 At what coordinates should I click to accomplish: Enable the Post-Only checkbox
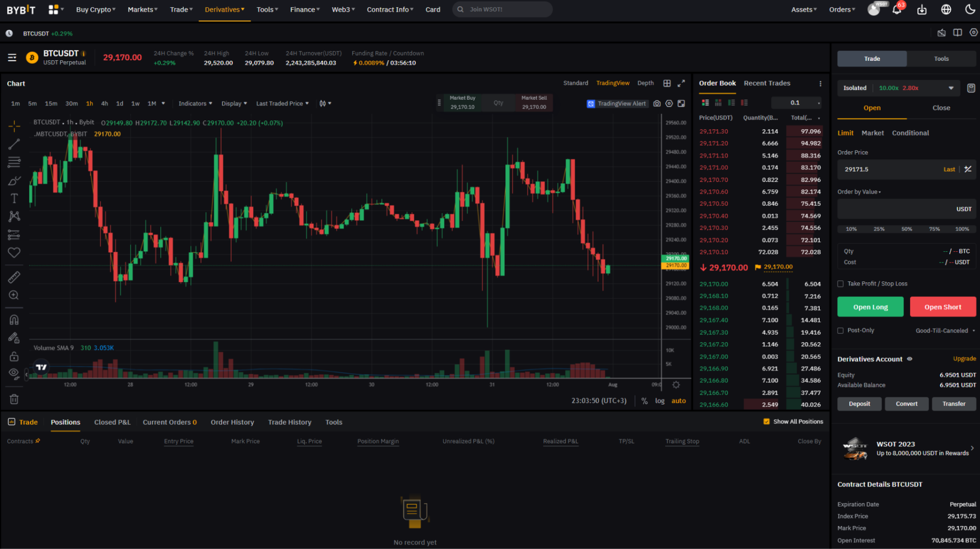841,330
